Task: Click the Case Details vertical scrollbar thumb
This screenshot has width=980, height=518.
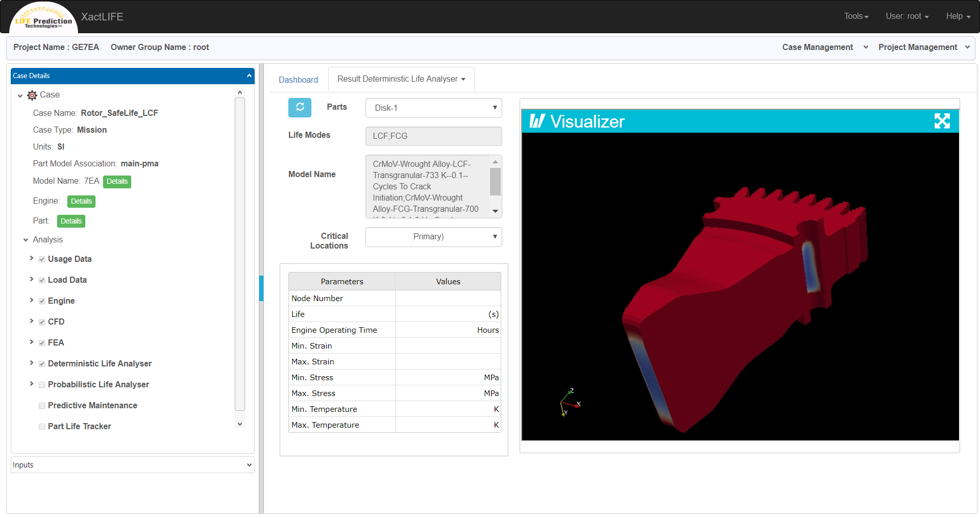Action: (240, 254)
